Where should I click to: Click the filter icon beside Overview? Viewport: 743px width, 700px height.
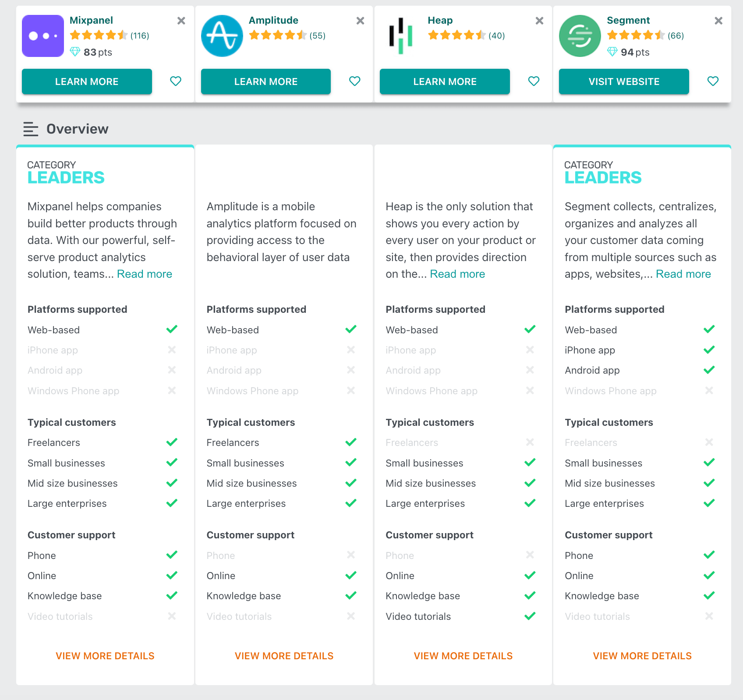30,129
